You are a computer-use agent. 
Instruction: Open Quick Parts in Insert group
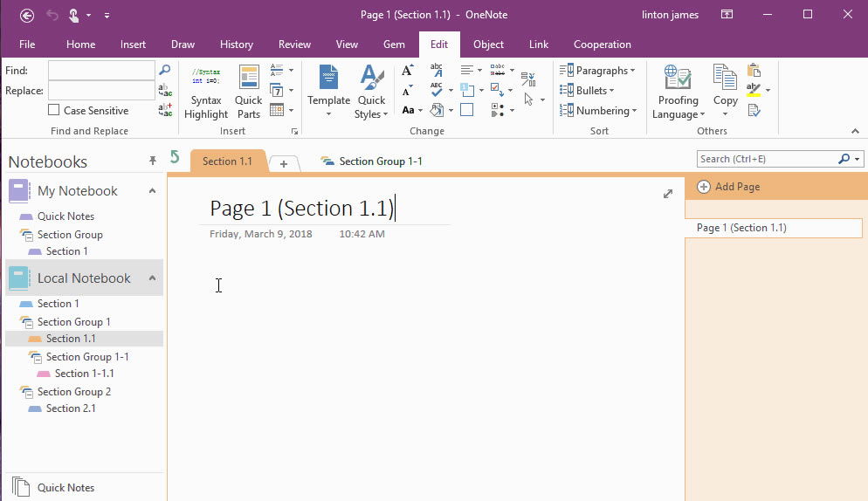[x=249, y=93]
